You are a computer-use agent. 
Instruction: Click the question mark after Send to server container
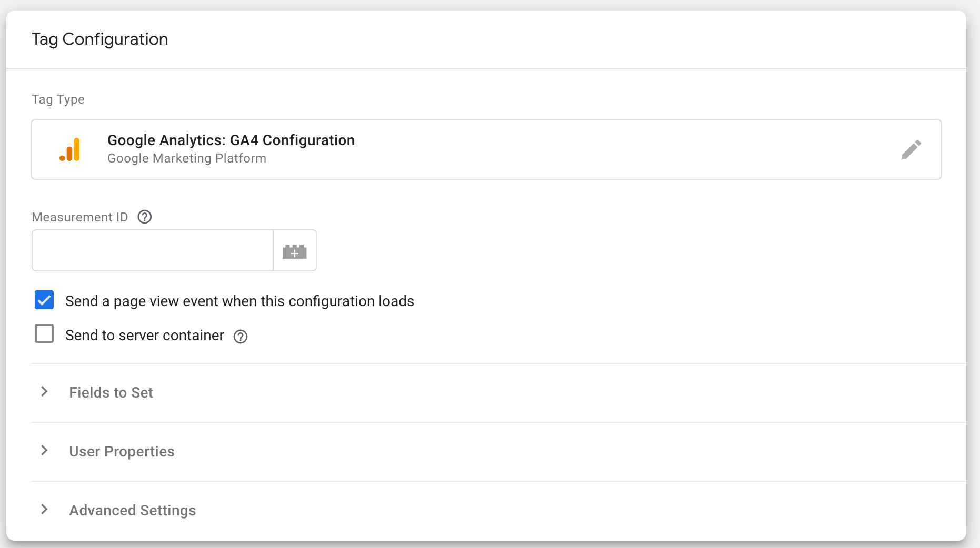click(241, 337)
